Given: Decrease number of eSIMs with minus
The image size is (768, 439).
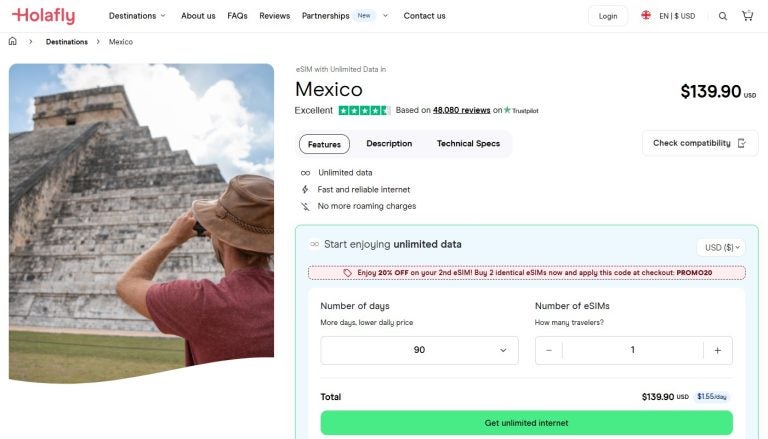Looking at the screenshot, I should [x=549, y=350].
